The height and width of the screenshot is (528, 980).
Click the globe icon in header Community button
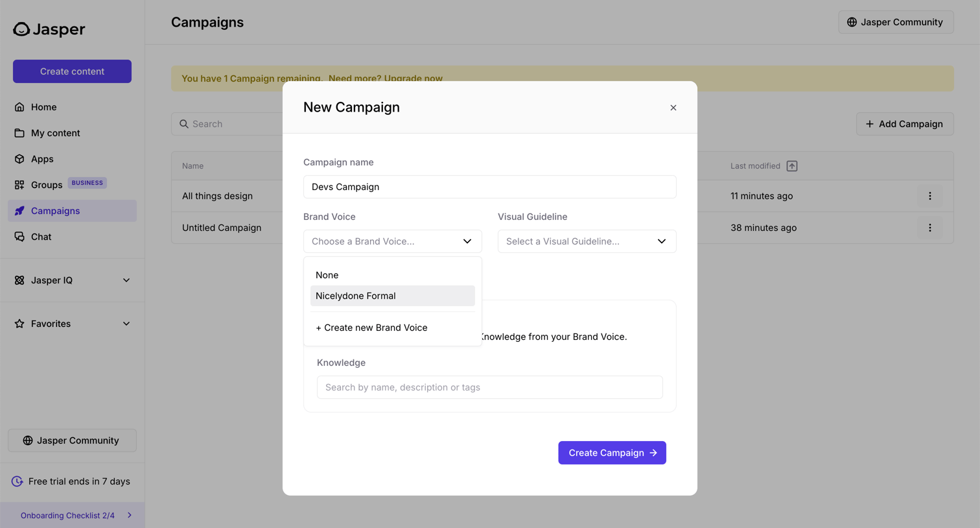click(852, 22)
